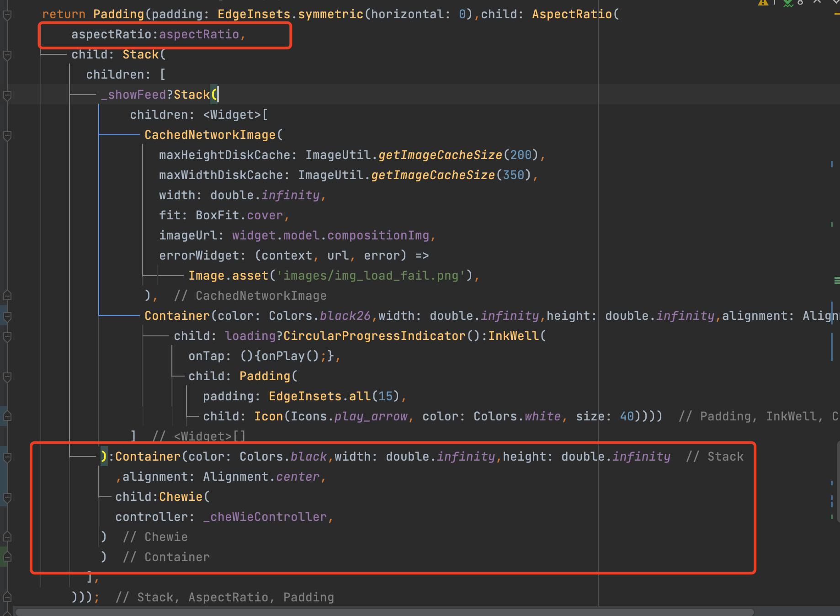Collapse the fold at 'return Padding' line
Image resolution: width=840 pixels, height=616 pixels.
(x=7, y=15)
